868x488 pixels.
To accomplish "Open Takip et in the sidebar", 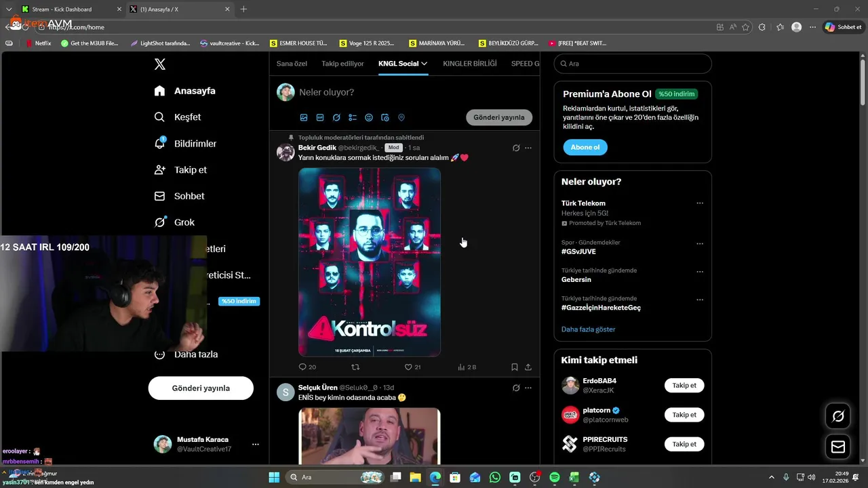I will click(180, 170).
